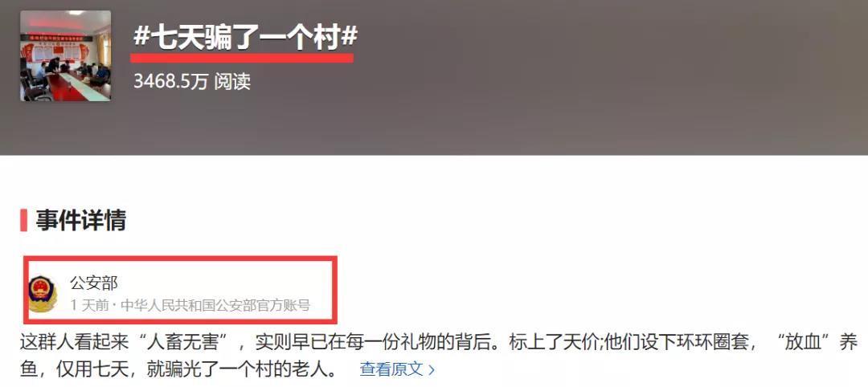868x387 pixels.
Task: Select the 事件详情 section heading
Action: (x=81, y=220)
